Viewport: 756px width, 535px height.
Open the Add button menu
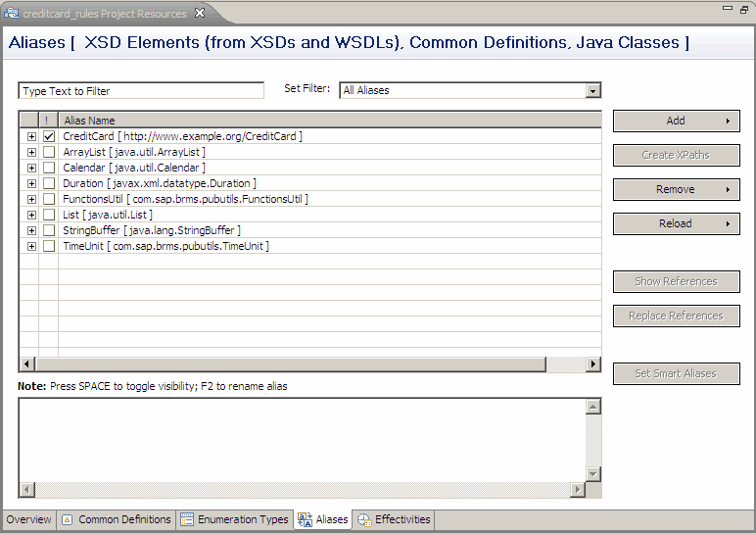(676, 121)
